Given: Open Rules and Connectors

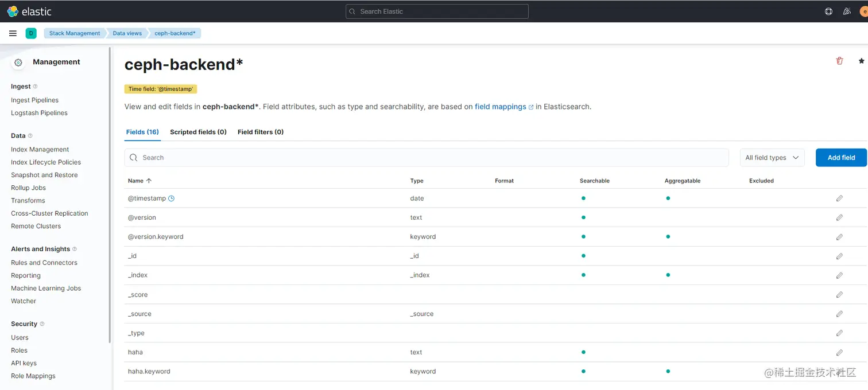Looking at the screenshot, I should (44, 263).
